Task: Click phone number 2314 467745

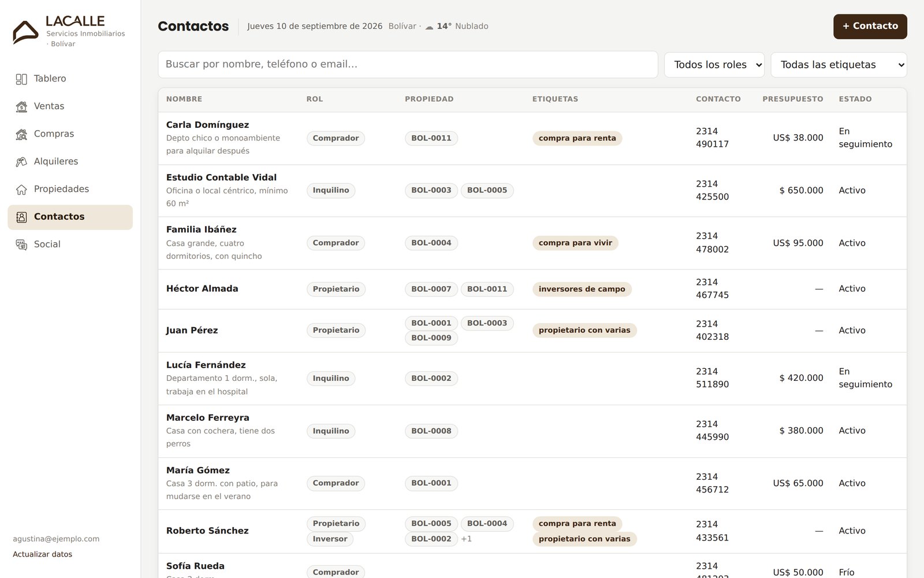Action: coord(712,288)
